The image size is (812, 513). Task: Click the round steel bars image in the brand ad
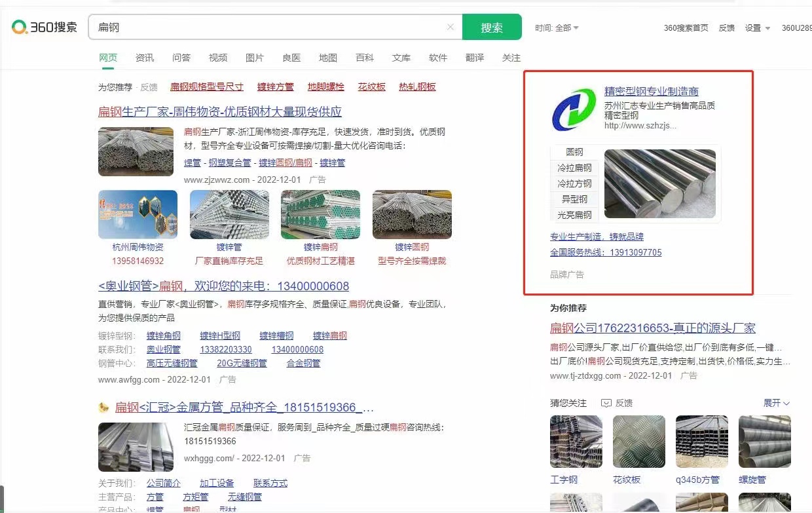pos(660,183)
